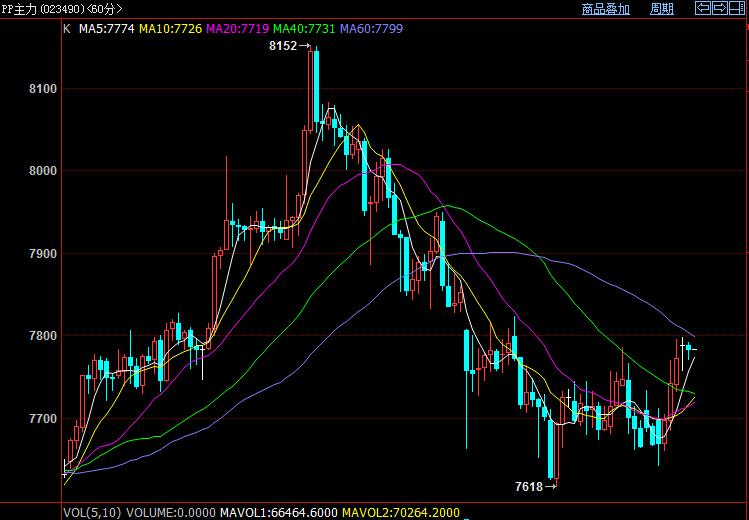The width and height of the screenshot is (749, 520).
Task: Click the right arrow navigation icon
Action: (x=720, y=8)
